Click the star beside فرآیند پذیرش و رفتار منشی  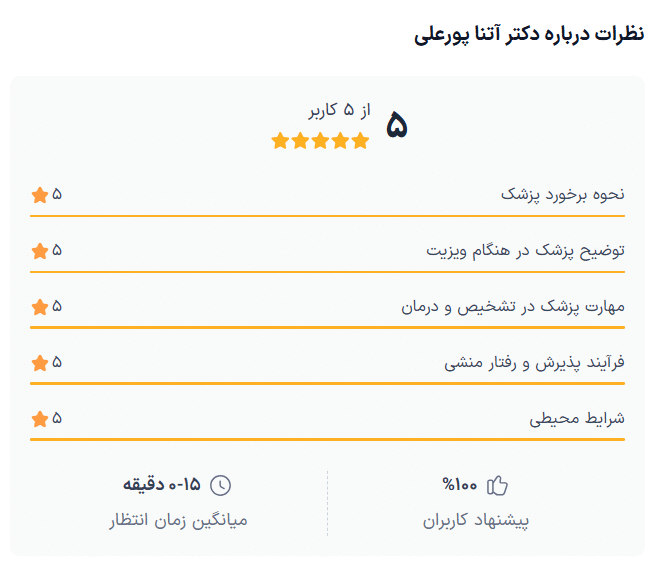coord(40,362)
